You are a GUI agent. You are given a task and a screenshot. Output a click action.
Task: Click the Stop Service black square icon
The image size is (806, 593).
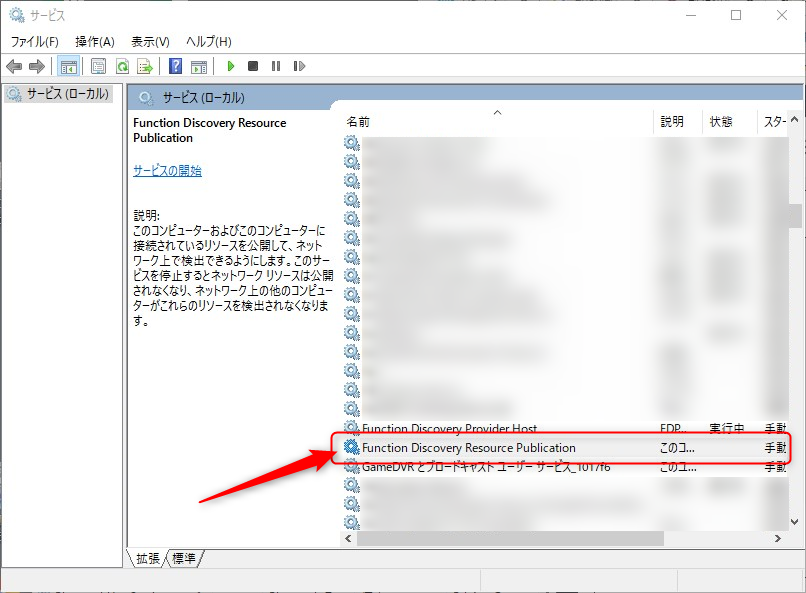pyautogui.click(x=255, y=66)
